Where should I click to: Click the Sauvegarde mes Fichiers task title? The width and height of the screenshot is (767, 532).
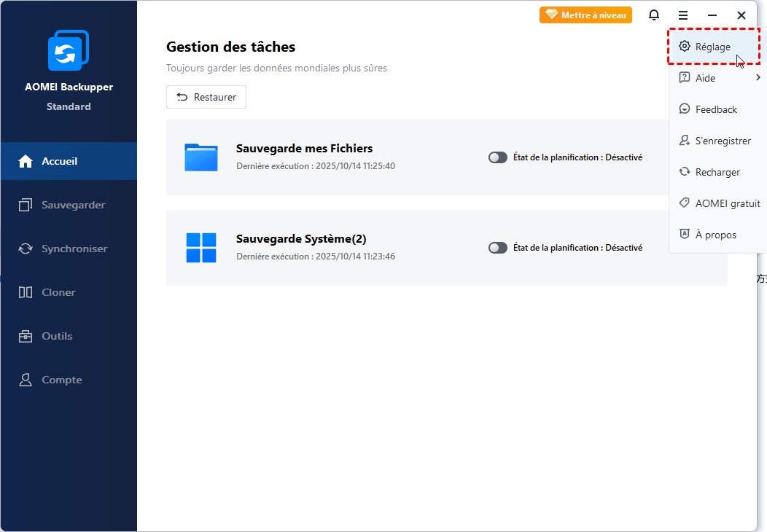304,148
